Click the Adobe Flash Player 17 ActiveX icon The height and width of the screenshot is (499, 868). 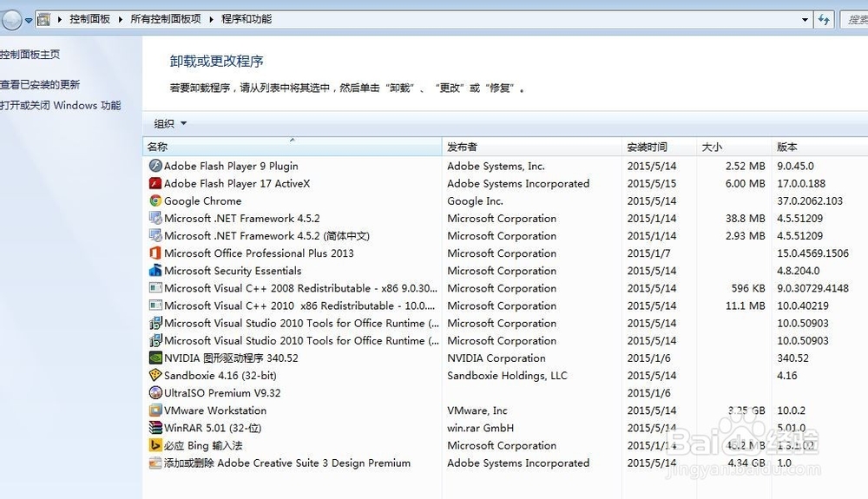(x=155, y=183)
